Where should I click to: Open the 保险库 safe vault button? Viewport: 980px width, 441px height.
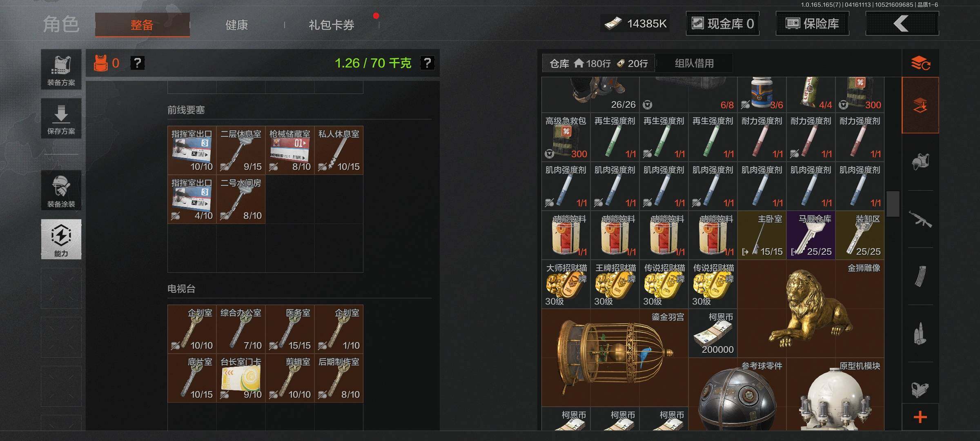click(813, 24)
